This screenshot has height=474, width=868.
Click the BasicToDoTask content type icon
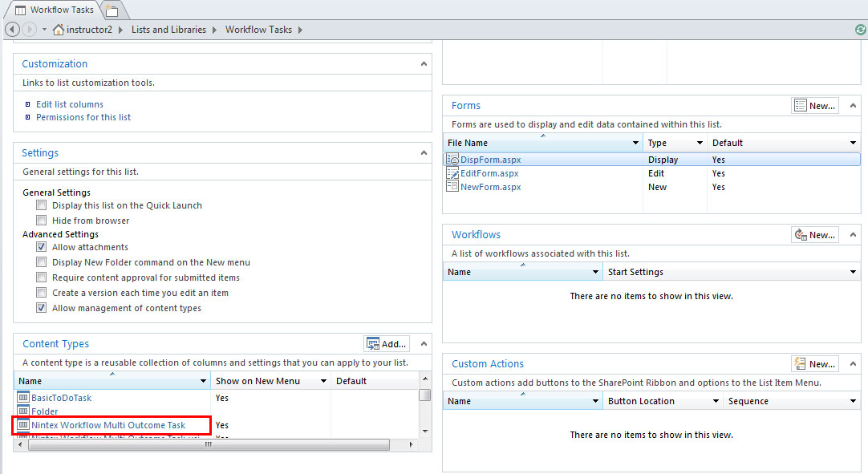point(23,398)
